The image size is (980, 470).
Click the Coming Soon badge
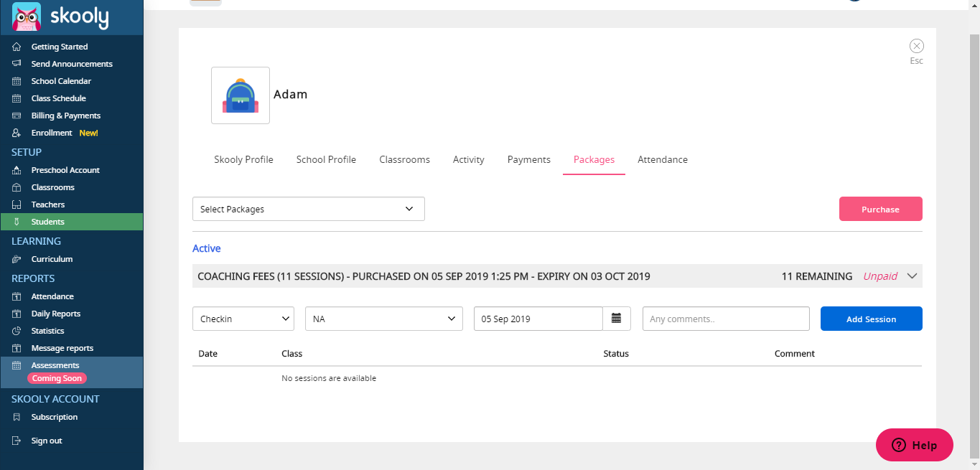tap(57, 378)
